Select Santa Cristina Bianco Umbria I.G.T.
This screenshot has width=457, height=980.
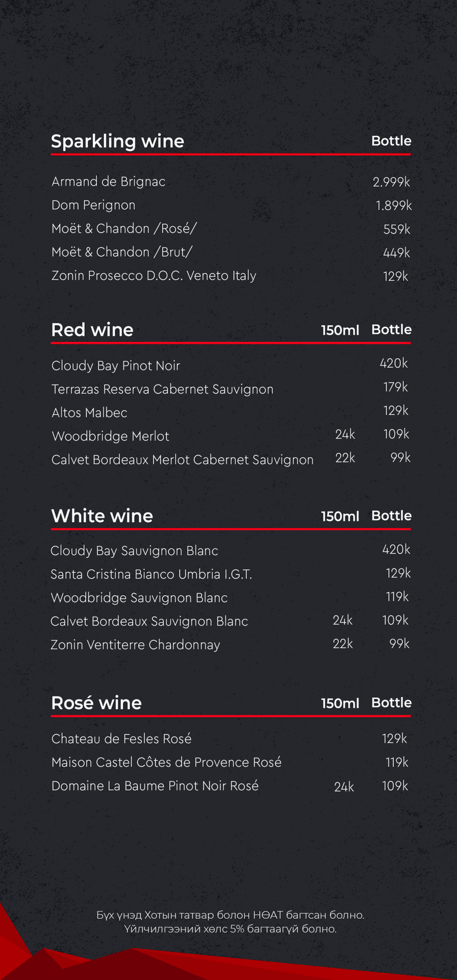(x=151, y=574)
